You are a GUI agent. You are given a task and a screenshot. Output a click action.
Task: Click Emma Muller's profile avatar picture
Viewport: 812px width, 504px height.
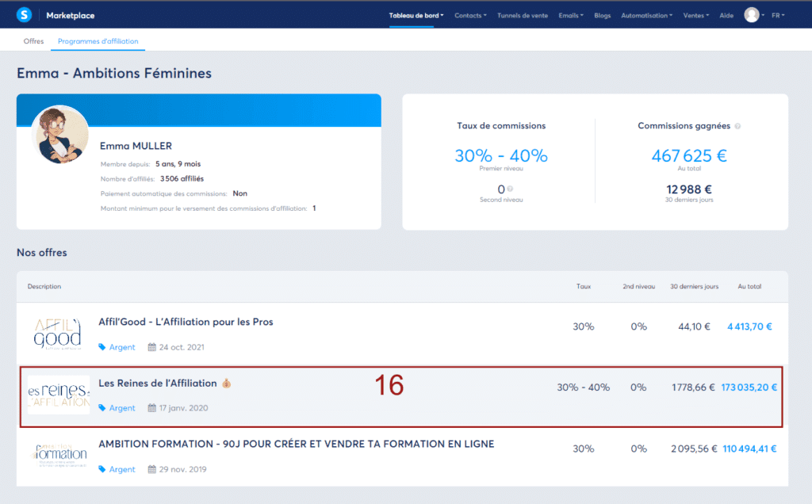(60, 135)
